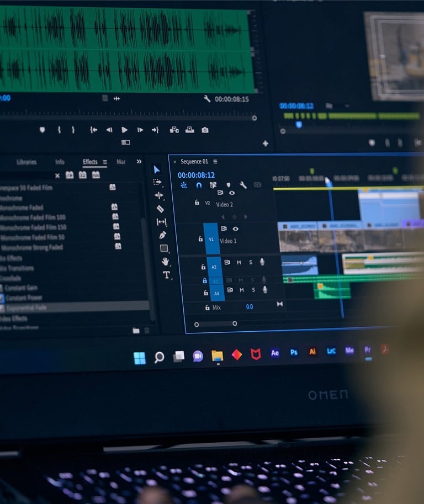424x504 pixels.
Task: Step forward one frame in Source monitor
Action: point(140,130)
